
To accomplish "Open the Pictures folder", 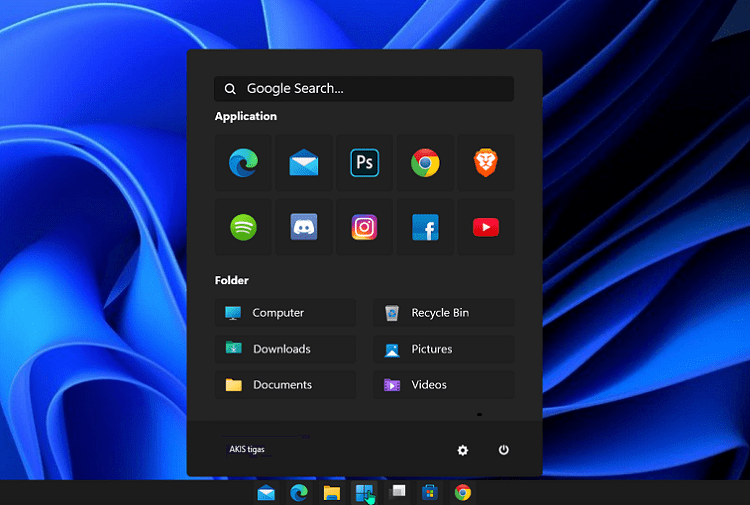I will 444,349.
